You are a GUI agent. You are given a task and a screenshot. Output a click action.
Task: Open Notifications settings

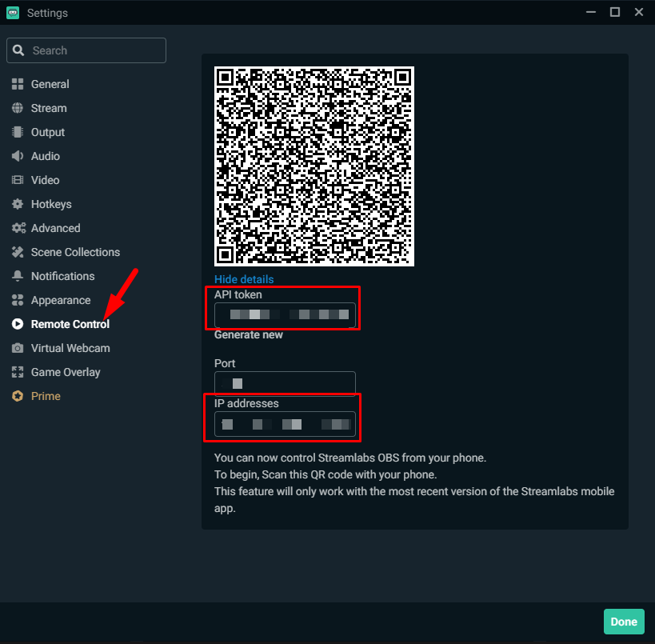[63, 276]
